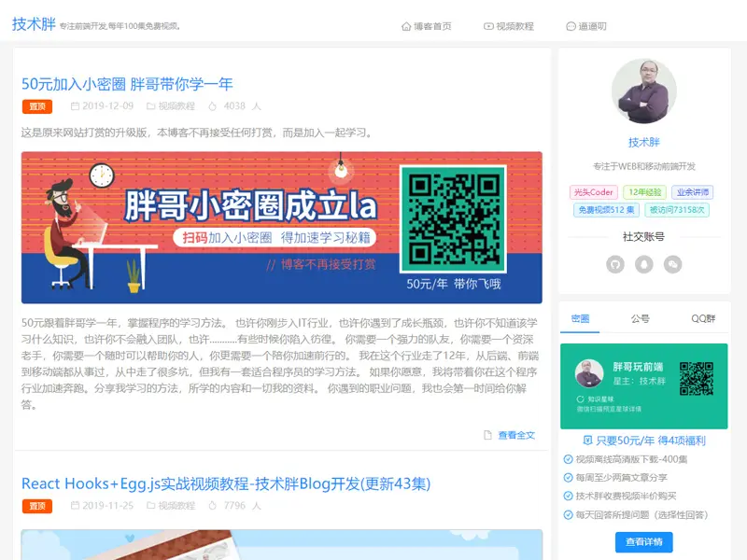Click the 业余讲师 tag
This screenshot has height=560, width=747.
pos(693,192)
